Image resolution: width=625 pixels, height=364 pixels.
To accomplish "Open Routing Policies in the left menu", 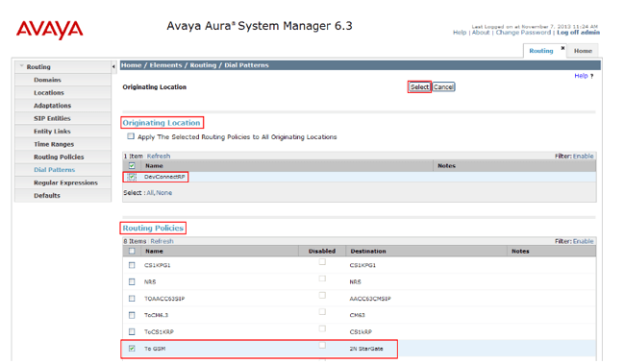I will coord(59,157).
